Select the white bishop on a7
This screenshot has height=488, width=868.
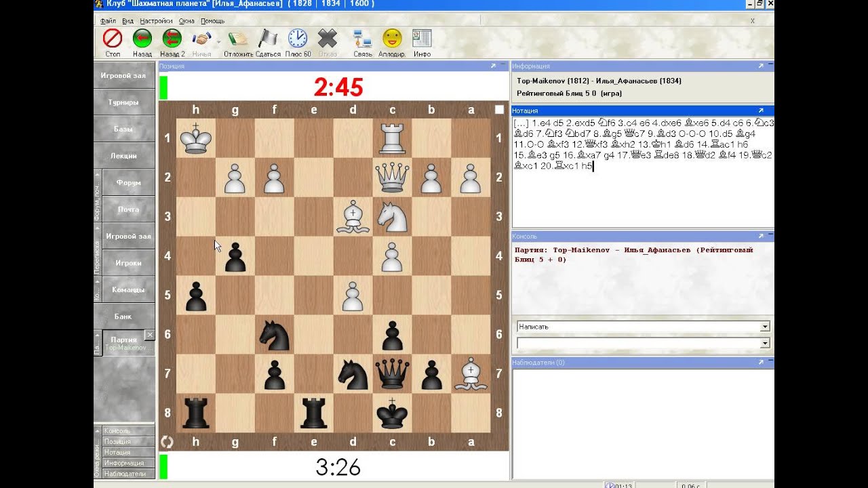471,374
